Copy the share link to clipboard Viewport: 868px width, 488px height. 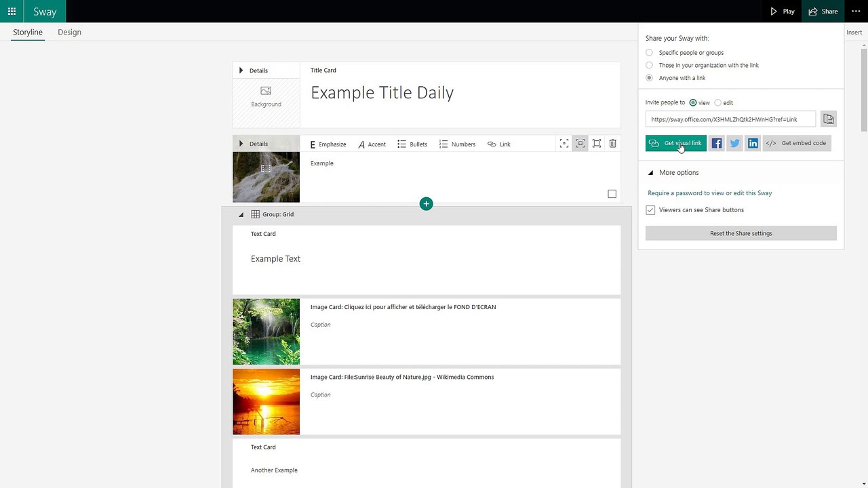(828, 119)
